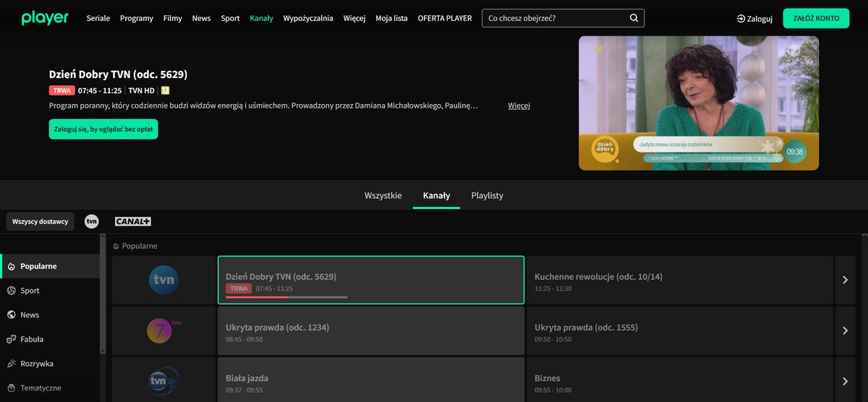
Task: Open the Sport menu item
Action: (x=230, y=18)
